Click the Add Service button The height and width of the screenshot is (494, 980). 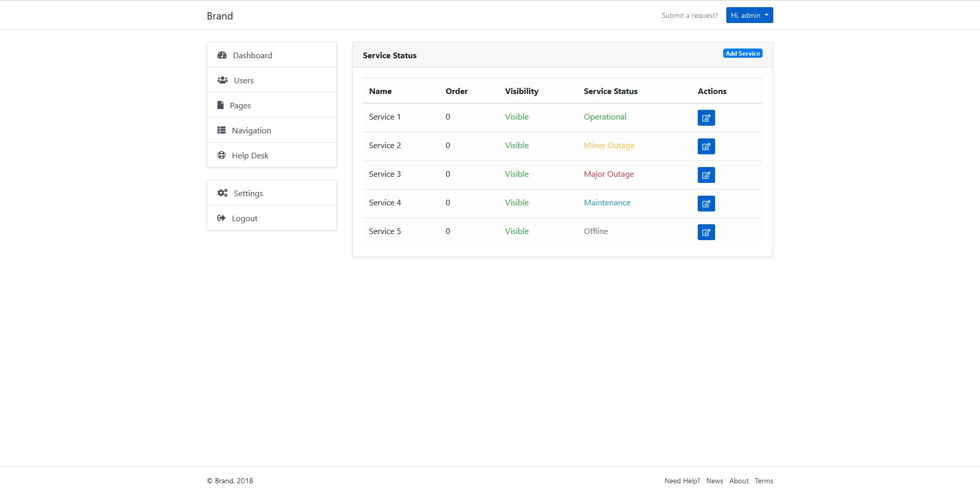coord(743,54)
